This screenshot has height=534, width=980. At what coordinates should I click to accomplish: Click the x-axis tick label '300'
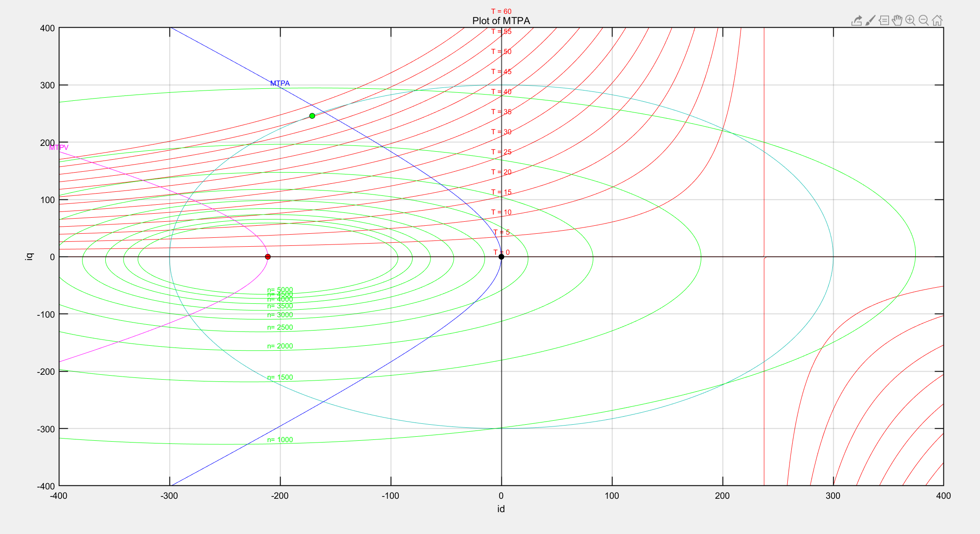[x=833, y=496]
